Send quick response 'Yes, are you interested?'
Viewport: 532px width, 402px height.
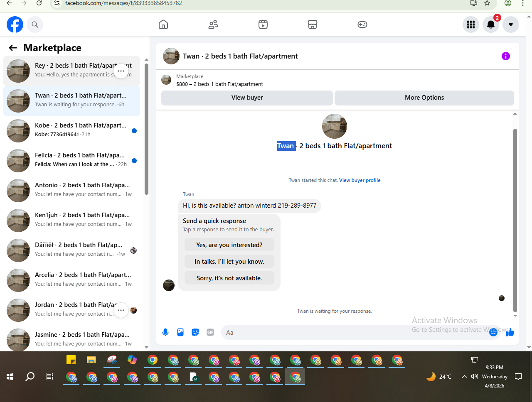(x=229, y=245)
